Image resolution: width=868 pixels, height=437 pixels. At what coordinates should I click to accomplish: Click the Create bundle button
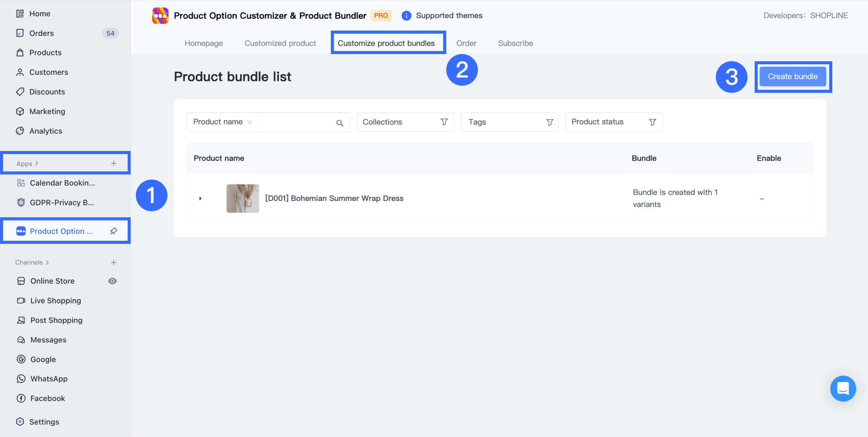coord(793,77)
